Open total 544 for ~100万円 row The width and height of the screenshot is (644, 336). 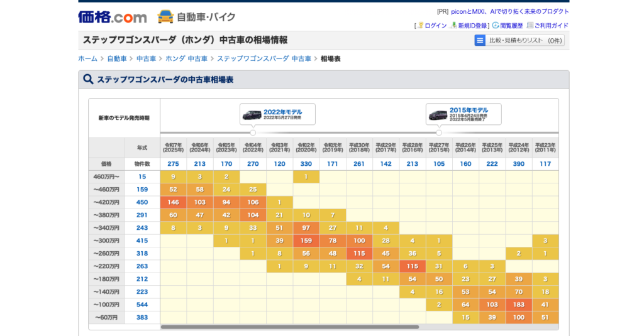pyautogui.click(x=142, y=305)
